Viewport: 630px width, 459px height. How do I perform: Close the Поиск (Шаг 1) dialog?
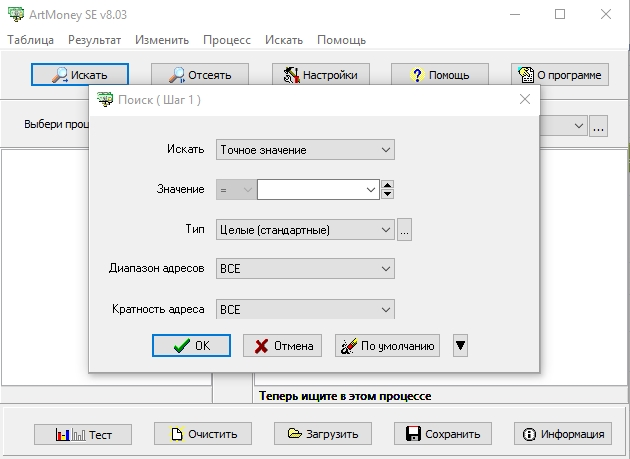coord(525,99)
